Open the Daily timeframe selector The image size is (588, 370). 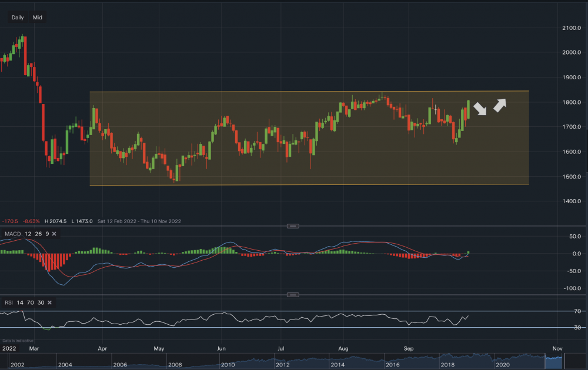tap(18, 18)
